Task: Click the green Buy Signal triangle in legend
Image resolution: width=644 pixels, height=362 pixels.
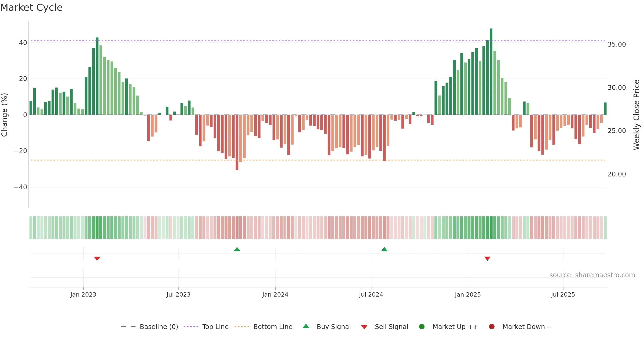Action: pyautogui.click(x=306, y=326)
